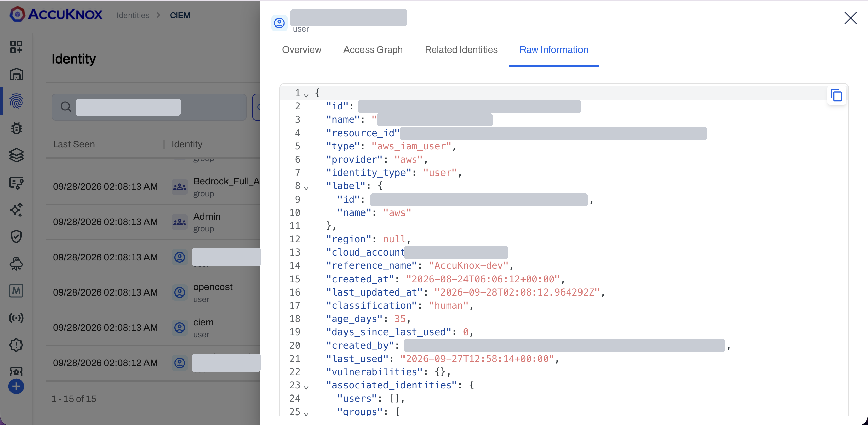This screenshot has height=425, width=868.
Task: Switch to the Access Graph tab
Action: pos(373,50)
